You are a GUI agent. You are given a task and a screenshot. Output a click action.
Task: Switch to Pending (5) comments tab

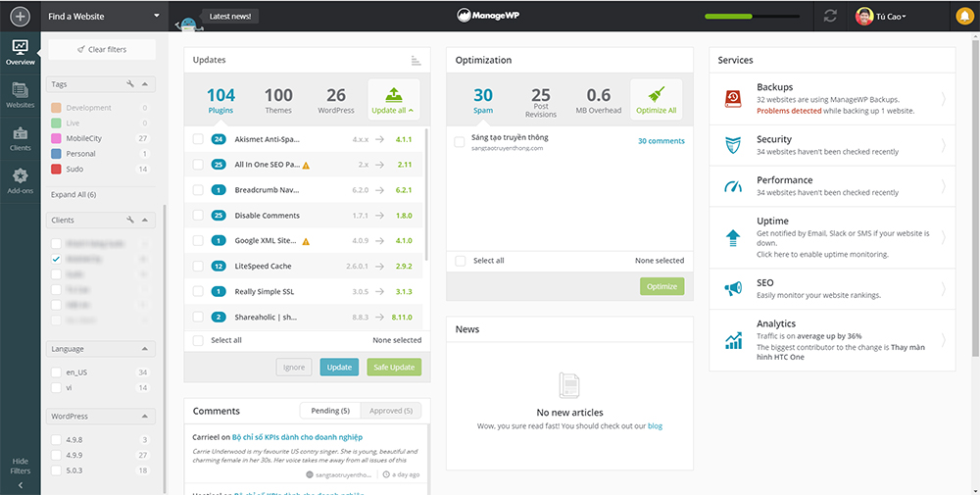pyautogui.click(x=330, y=411)
